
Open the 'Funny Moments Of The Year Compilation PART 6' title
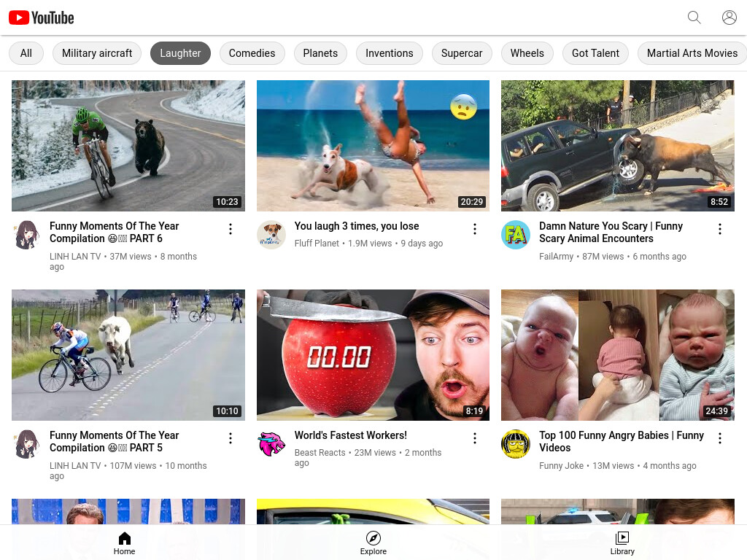114,233
